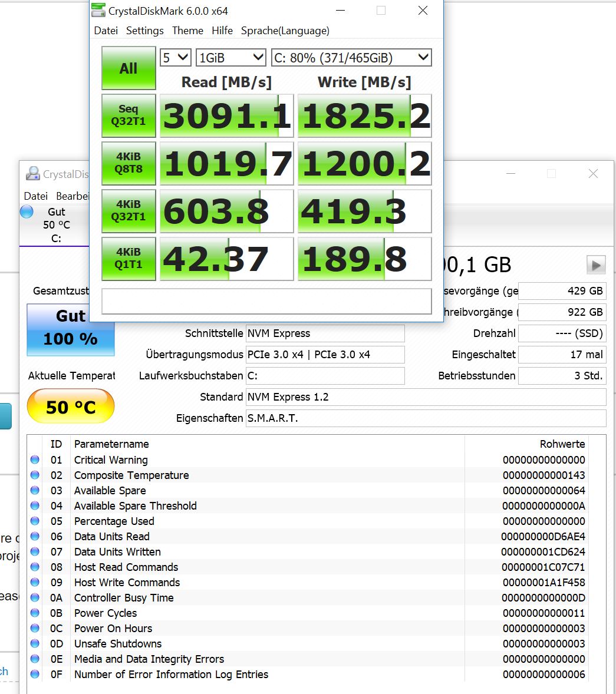Run all benchmarks with the All button

pyautogui.click(x=129, y=68)
